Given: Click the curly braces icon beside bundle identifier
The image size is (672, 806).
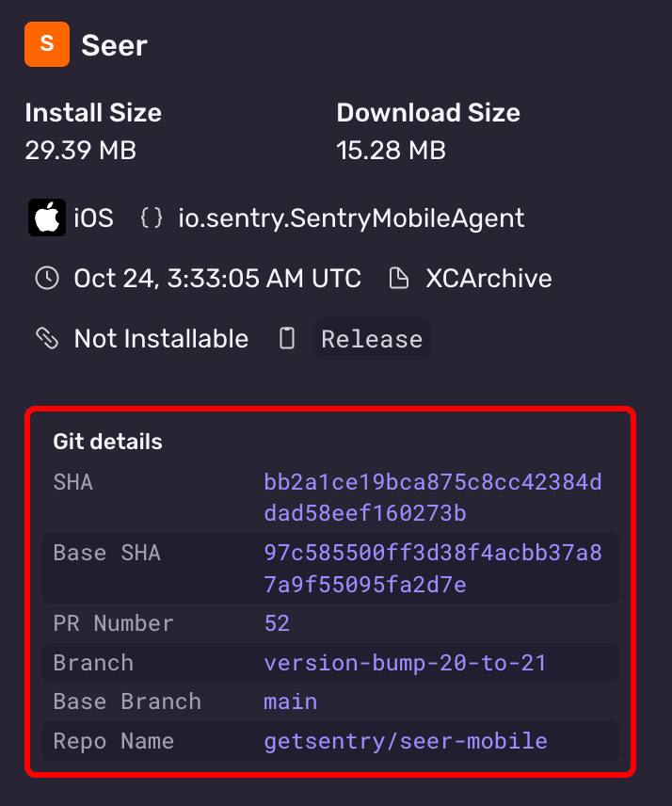Looking at the screenshot, I should click(x=152, y=218).
